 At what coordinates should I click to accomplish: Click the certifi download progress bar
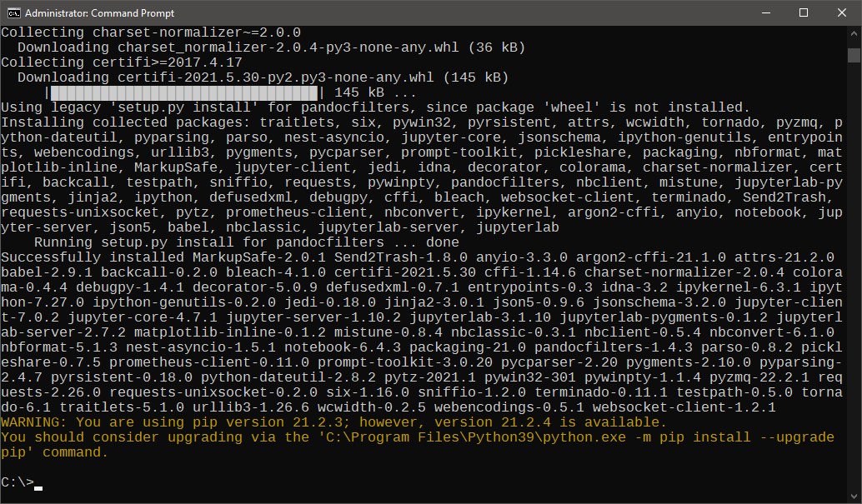(184, 92)
